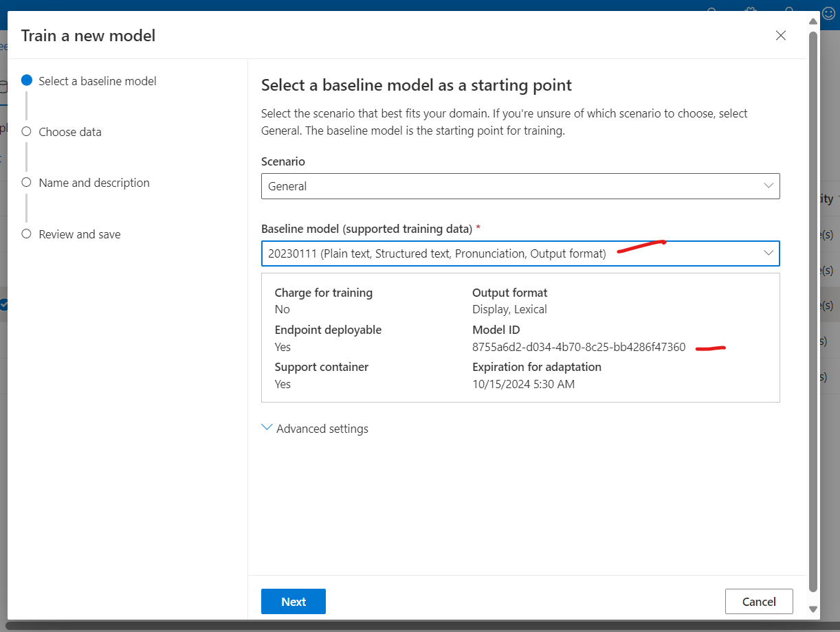The width and height of the screenshot is (840, 632).
Task: Click the Scenario field label
Action: click(x=283, y=161)
